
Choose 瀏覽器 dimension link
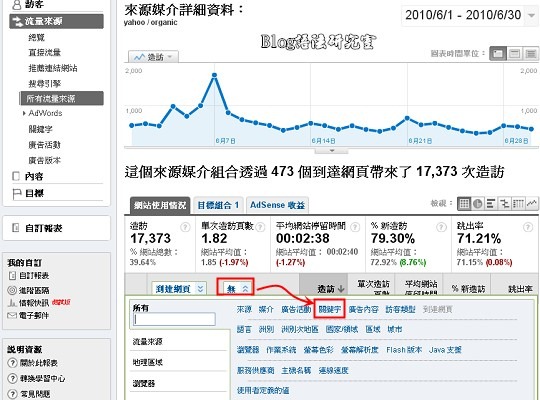coord(248,350)
